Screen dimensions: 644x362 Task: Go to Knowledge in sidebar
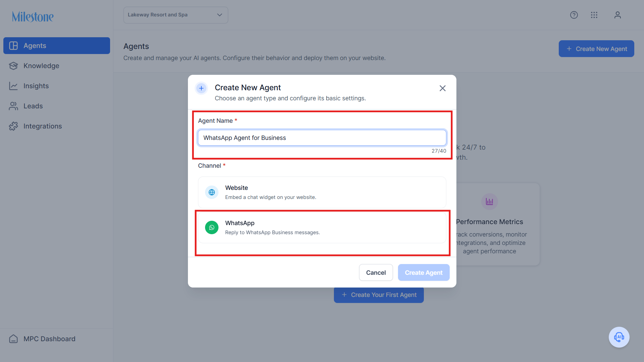57,66
